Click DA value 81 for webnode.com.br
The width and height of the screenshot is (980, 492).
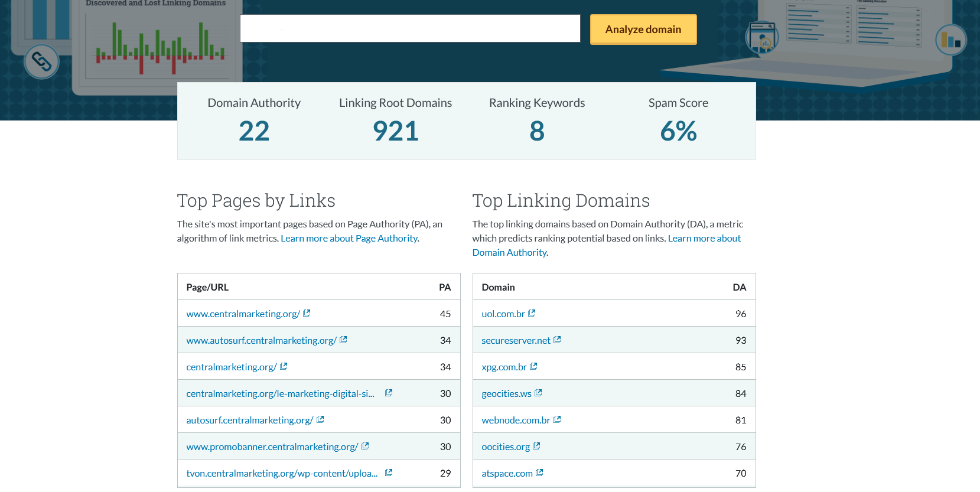point(741,420)
